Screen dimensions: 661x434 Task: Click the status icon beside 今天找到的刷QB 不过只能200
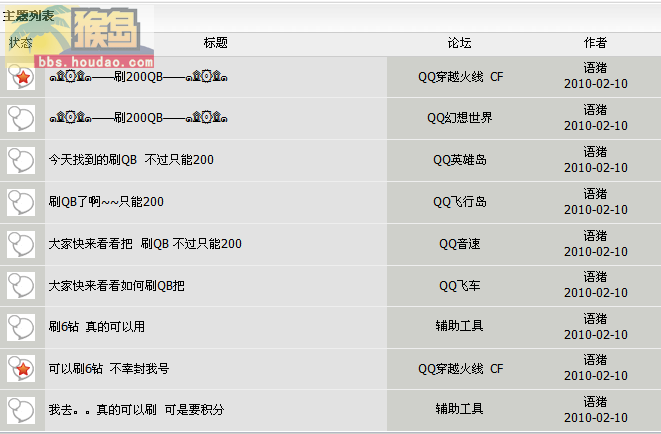tap(21, 160)
